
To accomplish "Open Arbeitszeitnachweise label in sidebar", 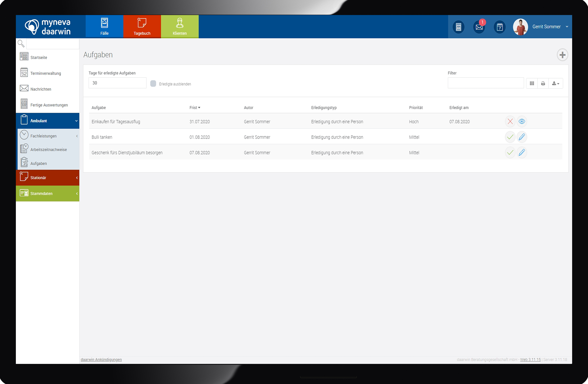I will [49, 150].
